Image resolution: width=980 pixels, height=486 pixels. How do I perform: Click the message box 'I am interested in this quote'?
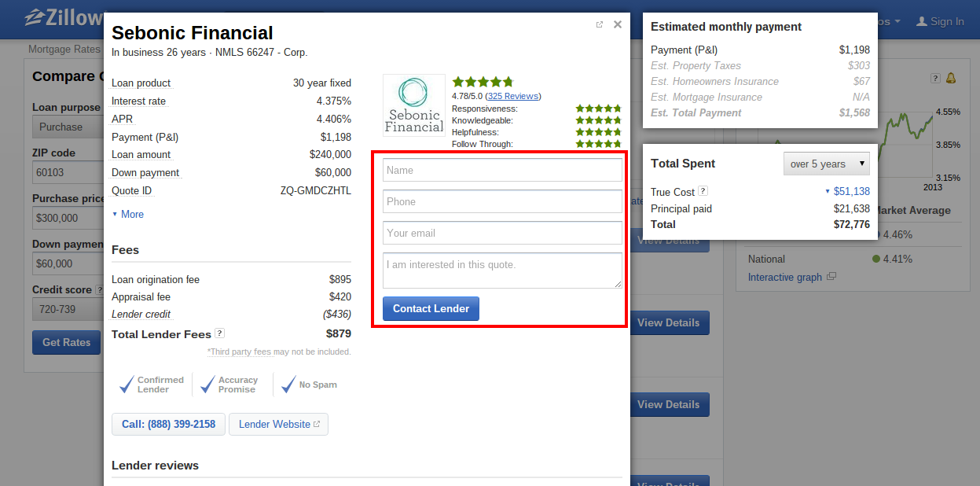[502, 271]
